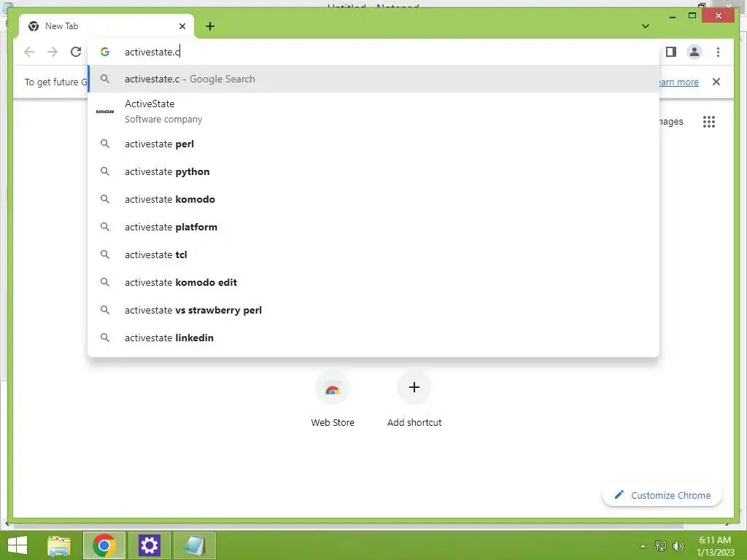
Task: Expand the tab search chevron
Action: pos(646,26)
